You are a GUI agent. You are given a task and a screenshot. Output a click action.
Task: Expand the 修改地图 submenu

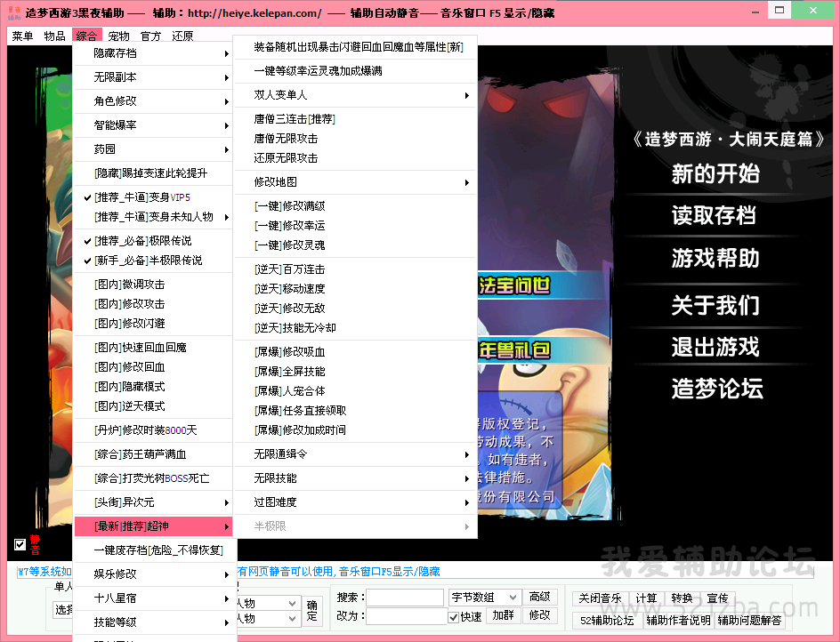pos(355,182)
